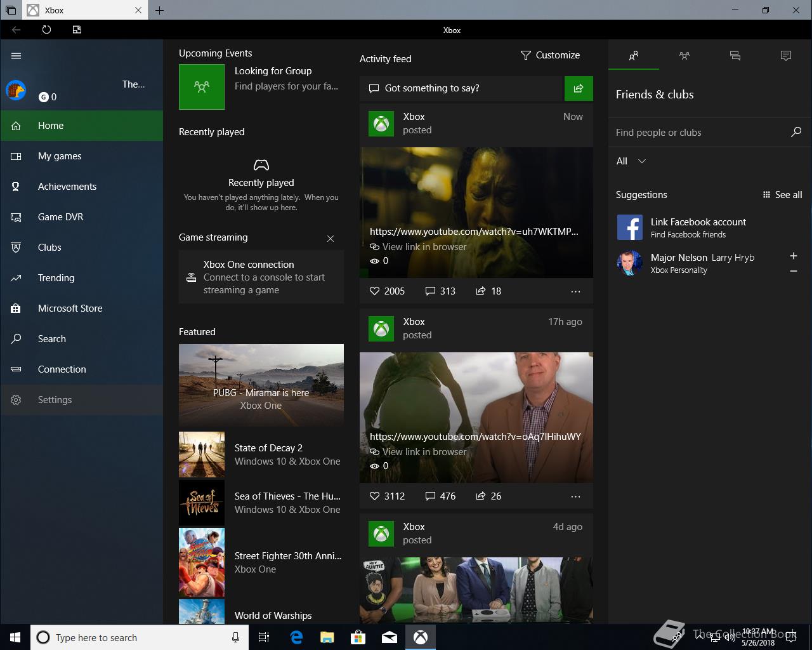Remove Major Nelson suggestion with minus
Screen dimensions: 812x650
point(794,271)
